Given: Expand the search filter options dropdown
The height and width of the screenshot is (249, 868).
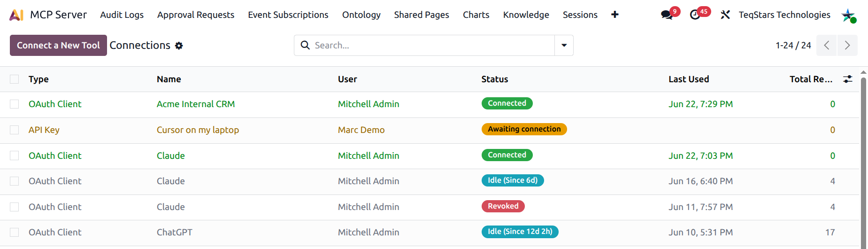Looking at the screenshot, I should [x=564, y=45].
